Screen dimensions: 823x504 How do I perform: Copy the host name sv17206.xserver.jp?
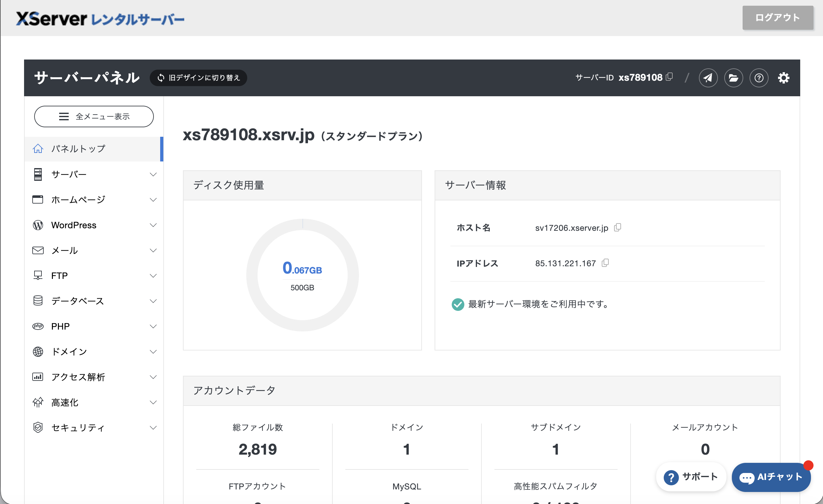618,227
